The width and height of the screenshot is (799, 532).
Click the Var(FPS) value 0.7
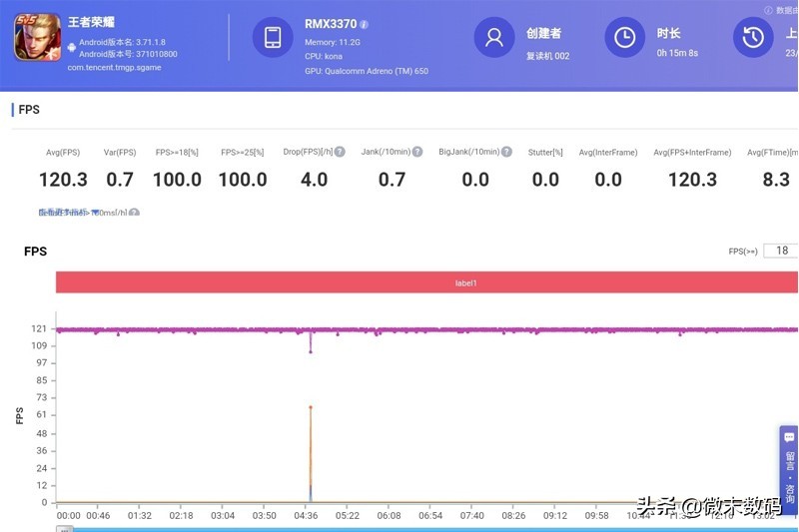pos(120,180)
